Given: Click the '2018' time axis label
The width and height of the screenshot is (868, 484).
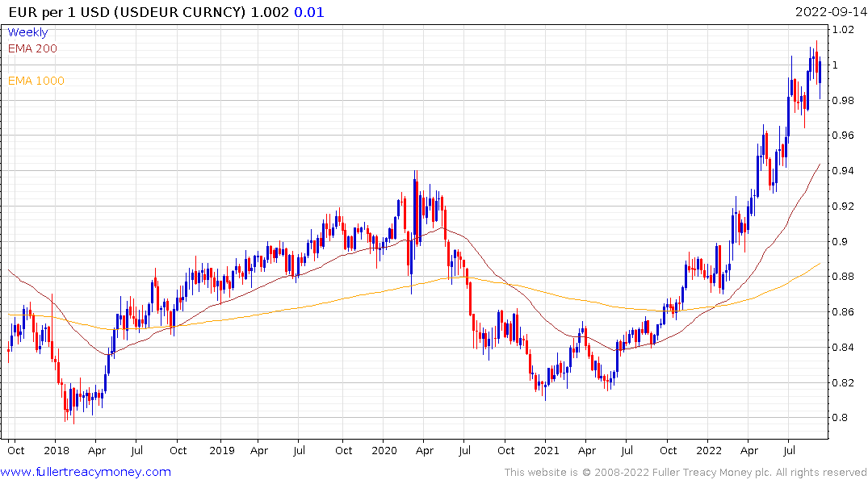Looking at the screenshot, I should 57,451.
